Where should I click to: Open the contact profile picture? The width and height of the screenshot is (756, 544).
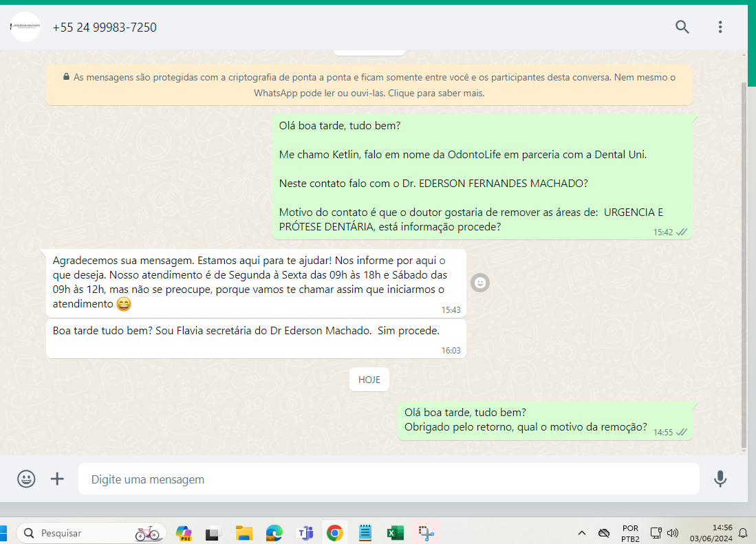pyautogui.click(x=25, y=28)
